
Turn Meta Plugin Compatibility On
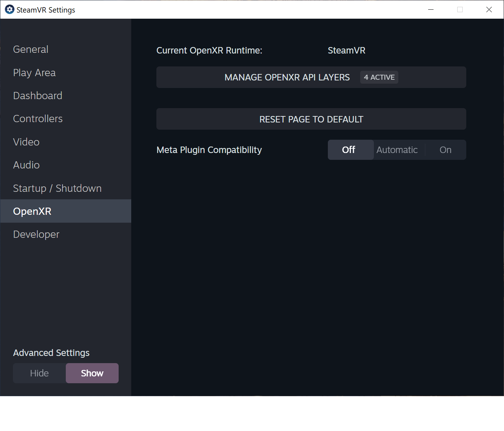445,150
